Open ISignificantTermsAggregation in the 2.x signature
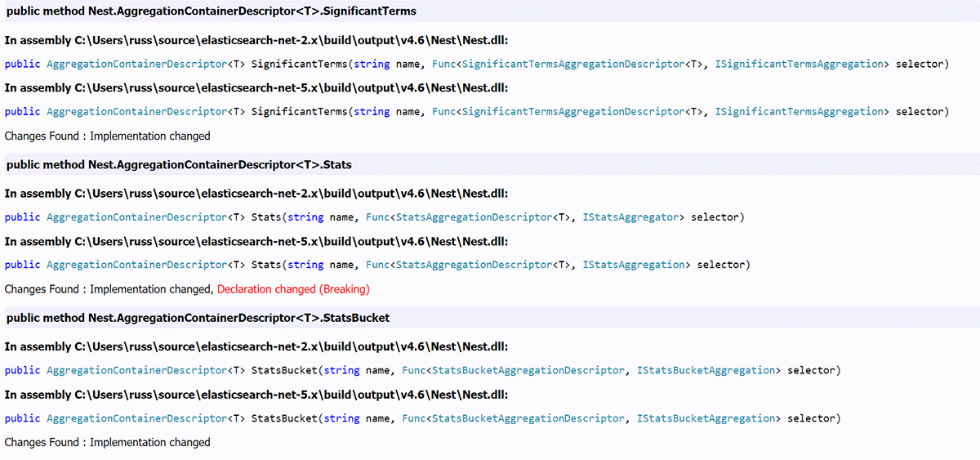This screenshot has width=980, height=460. (799, 64)
